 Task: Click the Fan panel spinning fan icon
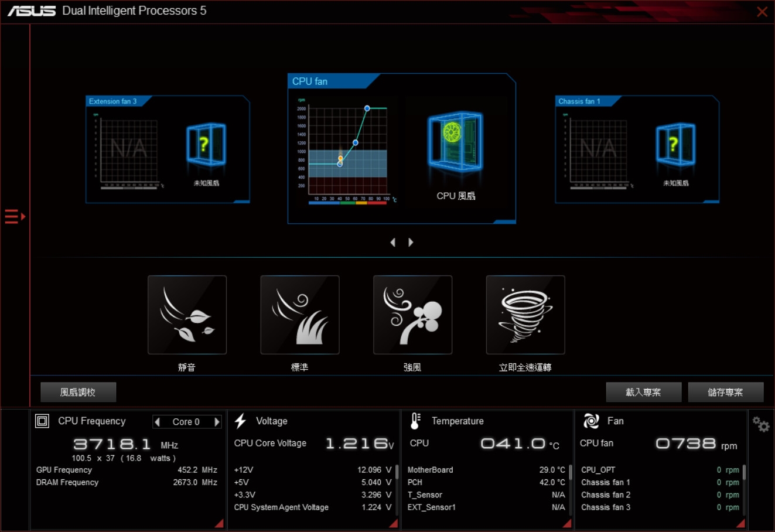(x=591, y=421)
